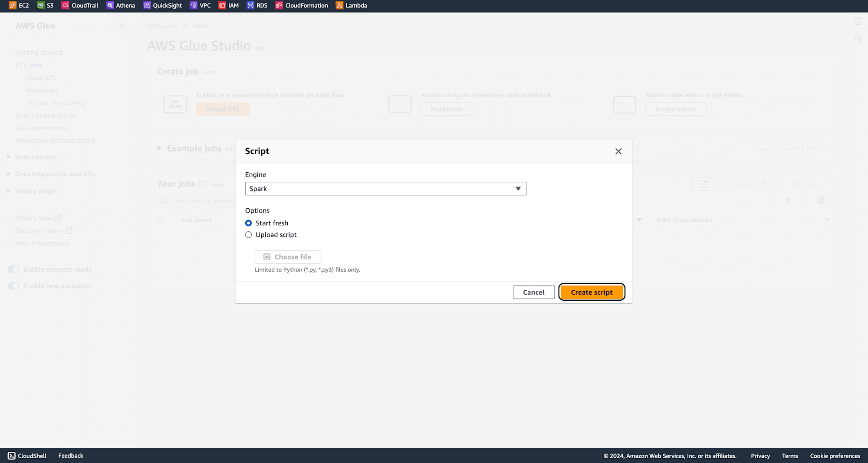Image resolution: width=868 pixels, height=463 pixels.
Task: Open Workflows (orchestration) sidebar item
Action: point(55,141)
